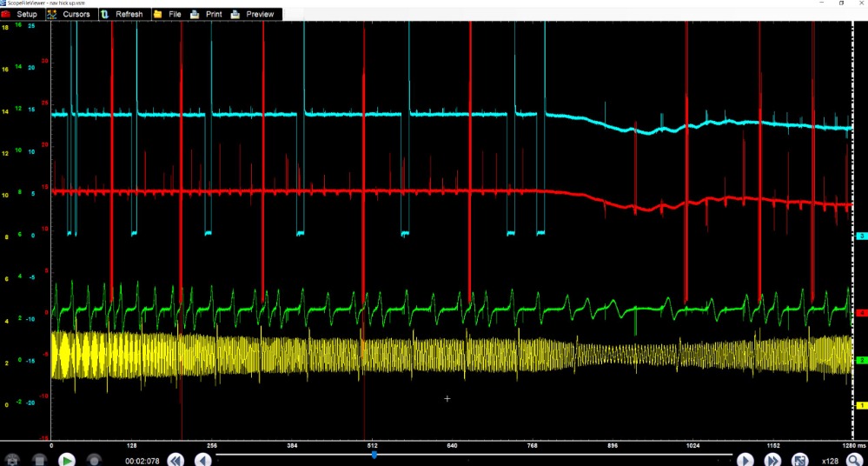The width and height of the screenshot is (868, 466).
Task: Click the Print toolbar button
Action: tap(207, 14)
